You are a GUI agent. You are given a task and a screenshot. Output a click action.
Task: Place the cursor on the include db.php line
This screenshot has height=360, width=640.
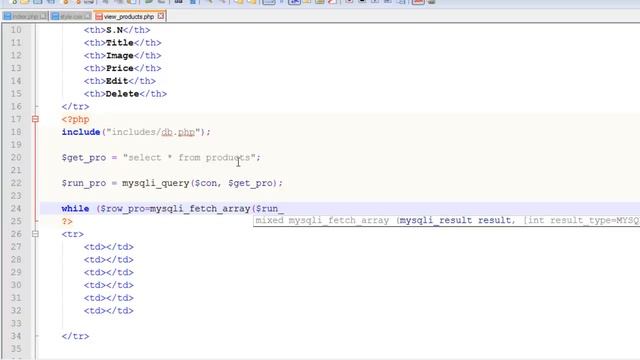pyautogui.click(x=136, y=132)
